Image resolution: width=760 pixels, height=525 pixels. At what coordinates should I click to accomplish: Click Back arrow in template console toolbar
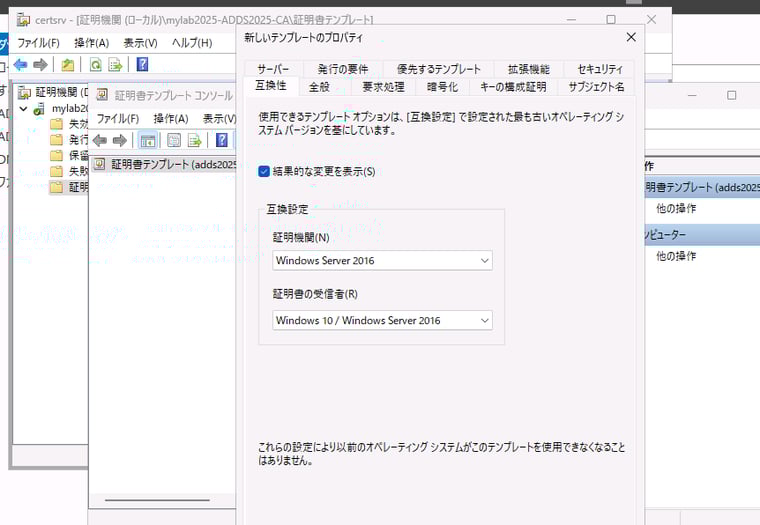click(x=100, y=141)
